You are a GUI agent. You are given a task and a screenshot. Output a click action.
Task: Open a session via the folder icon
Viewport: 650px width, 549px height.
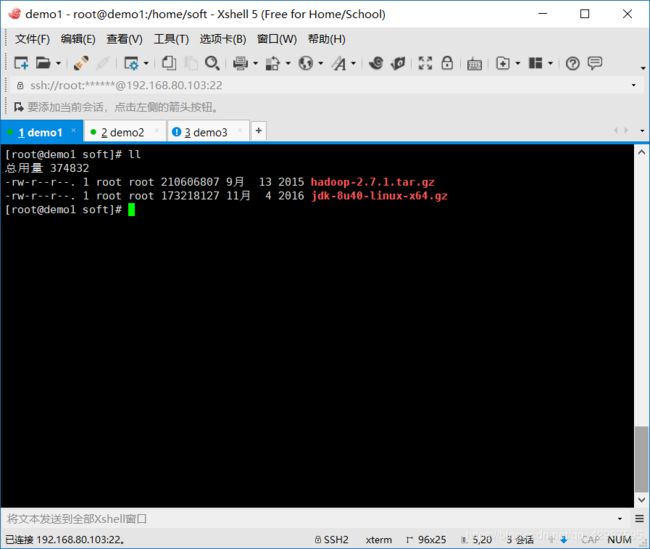click(43, 63)
